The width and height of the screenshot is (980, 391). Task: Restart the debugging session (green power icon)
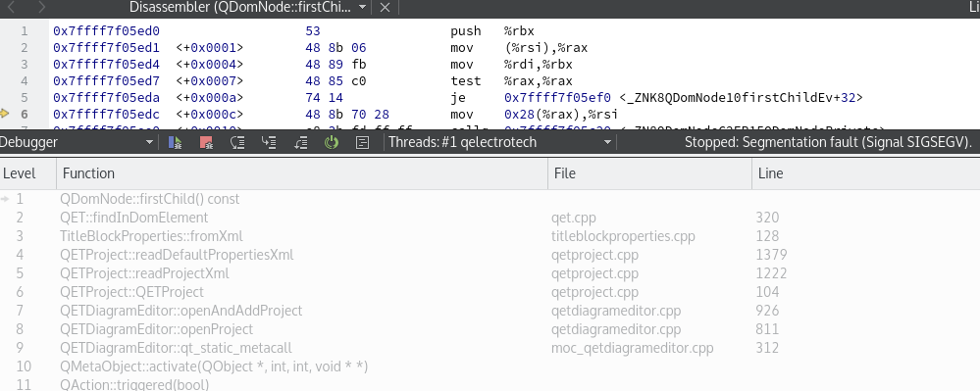[x=332, y=142]
